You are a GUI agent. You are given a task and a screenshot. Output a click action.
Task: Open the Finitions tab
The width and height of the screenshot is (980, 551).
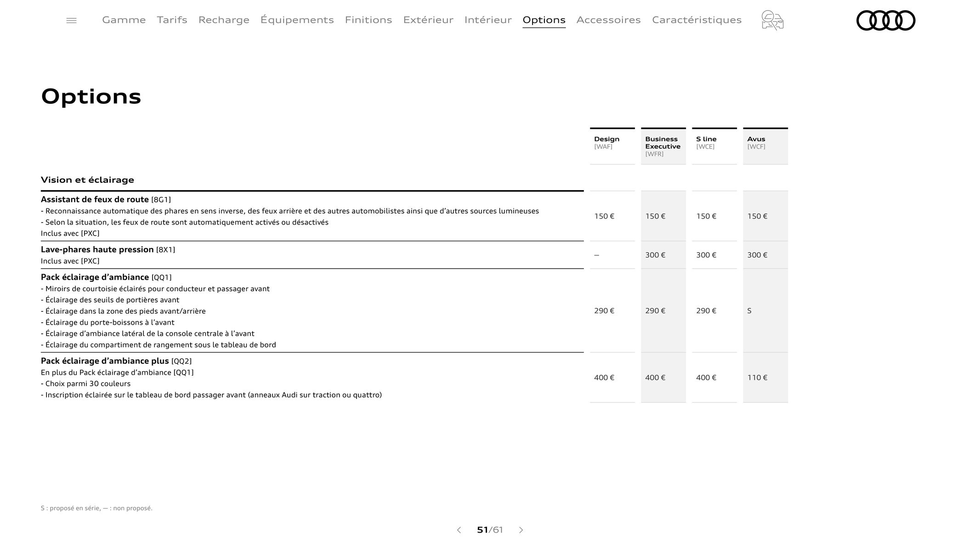pyautogui.click(x=368, y=20)
